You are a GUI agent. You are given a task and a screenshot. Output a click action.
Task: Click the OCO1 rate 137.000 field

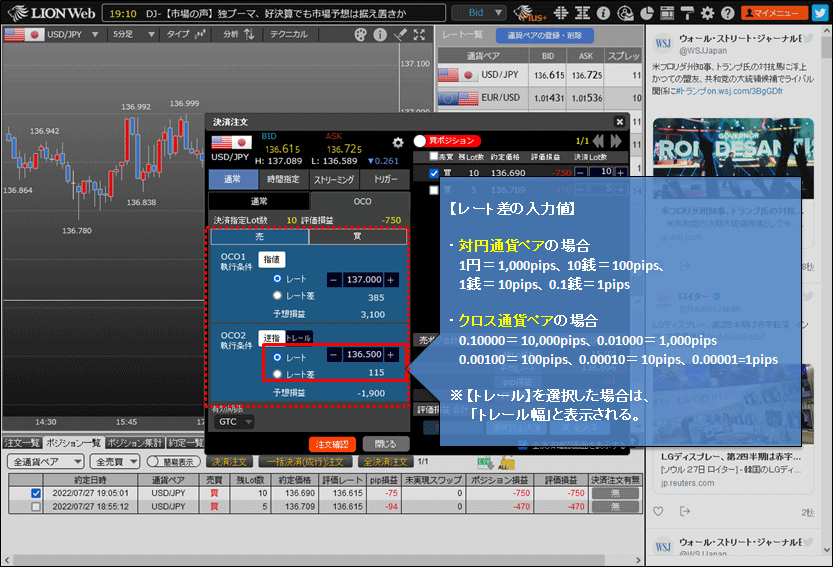(362, 280)
